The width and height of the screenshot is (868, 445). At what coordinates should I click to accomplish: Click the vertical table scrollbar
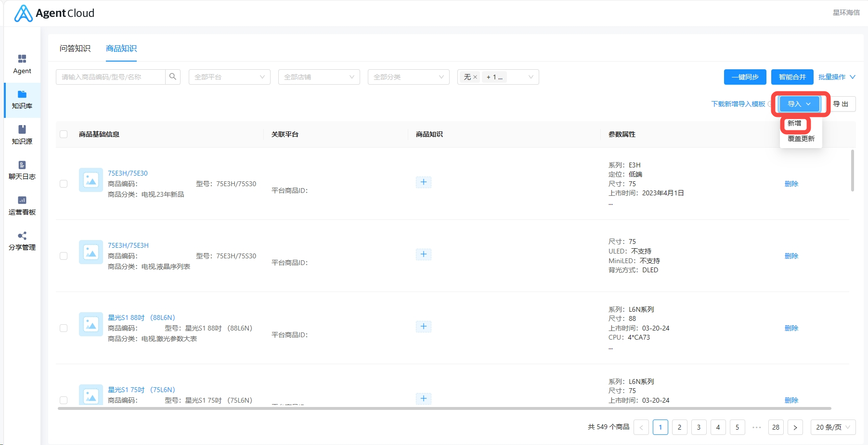tap(853, 171)
